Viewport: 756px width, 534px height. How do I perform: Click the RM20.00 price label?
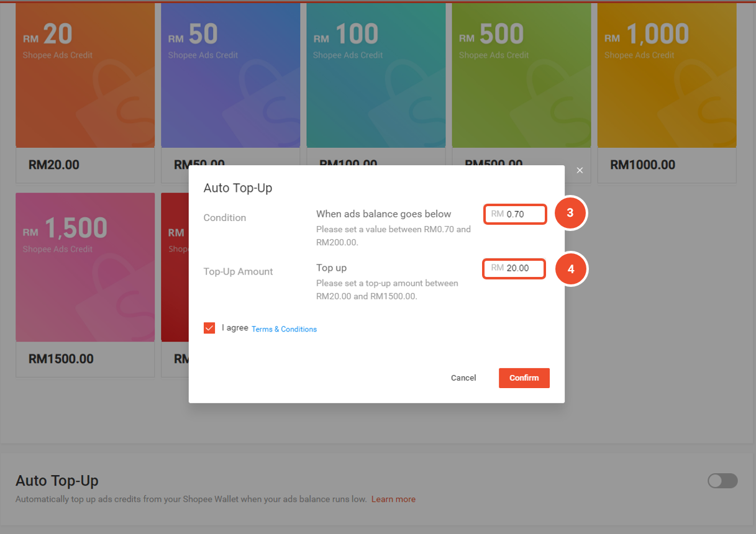coord(54,165)
